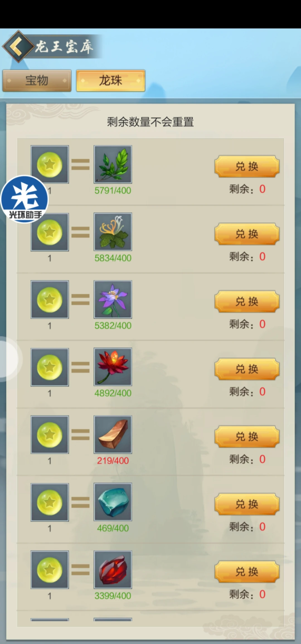Click 兑换 for the 5834/400 honeysuckle
Image resolution: width=301 pixels, height=644 pixels.
tap(247, 234)
